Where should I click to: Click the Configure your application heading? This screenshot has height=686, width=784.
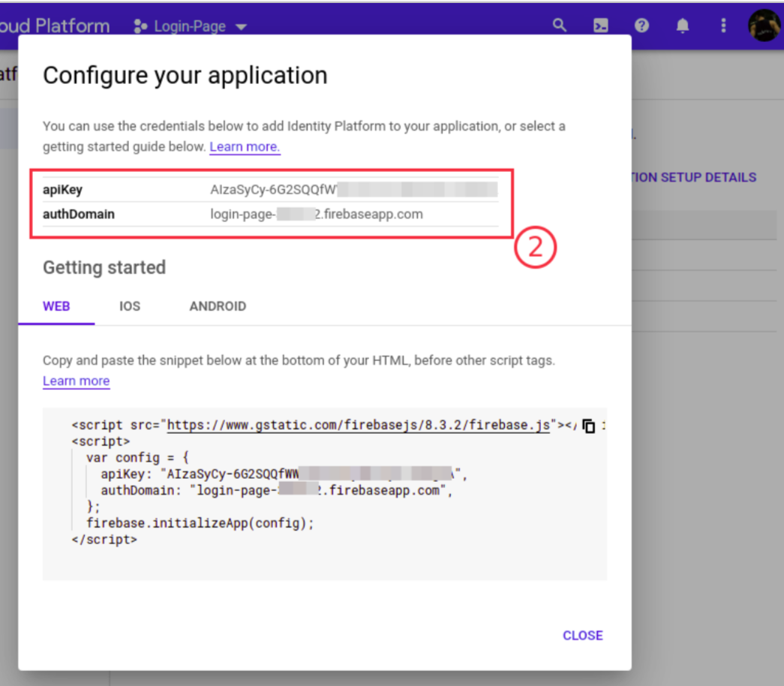185,76
